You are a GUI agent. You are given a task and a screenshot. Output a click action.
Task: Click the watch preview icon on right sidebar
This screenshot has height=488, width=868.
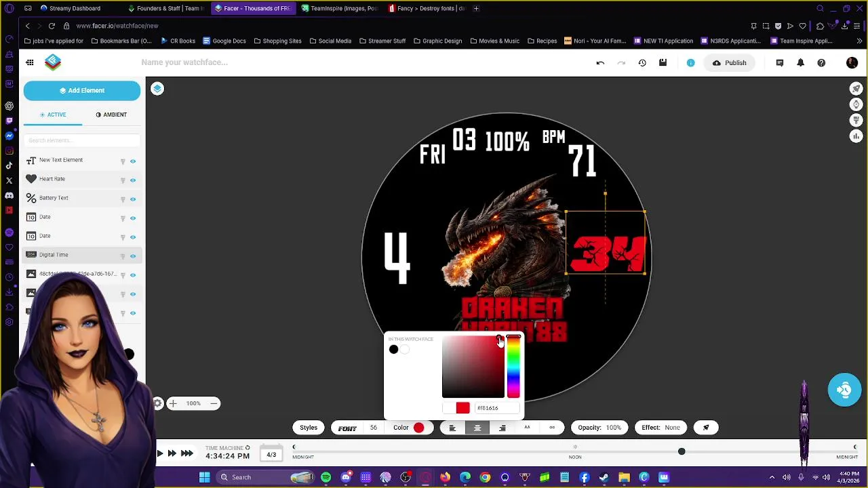856,104
